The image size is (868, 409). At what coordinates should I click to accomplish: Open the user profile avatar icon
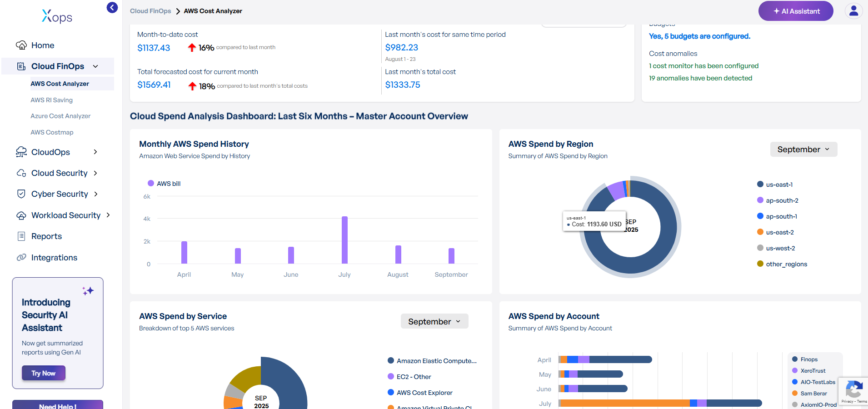[x=853, y=11]
